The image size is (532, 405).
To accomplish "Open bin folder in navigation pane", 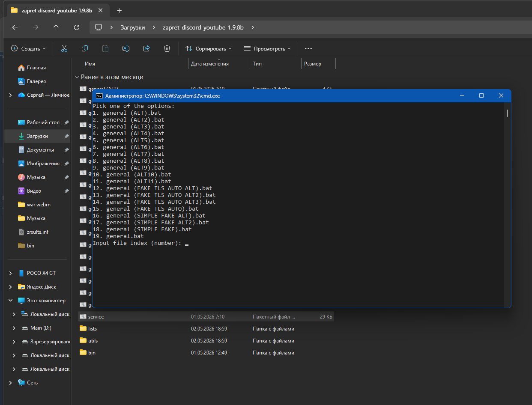I will (30, 246).
